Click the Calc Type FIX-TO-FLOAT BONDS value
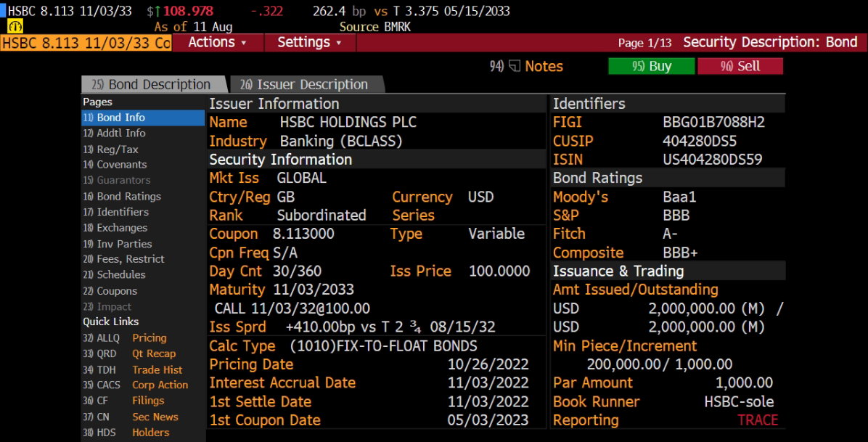The height and width of the screenshot is (442, 868). pos(384,346)
